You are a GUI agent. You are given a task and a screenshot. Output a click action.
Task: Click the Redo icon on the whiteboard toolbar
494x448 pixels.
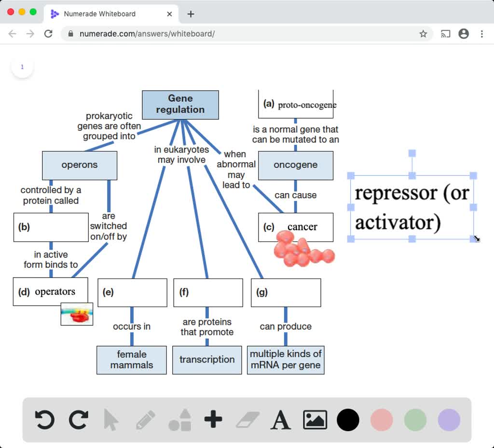point(78,420)
